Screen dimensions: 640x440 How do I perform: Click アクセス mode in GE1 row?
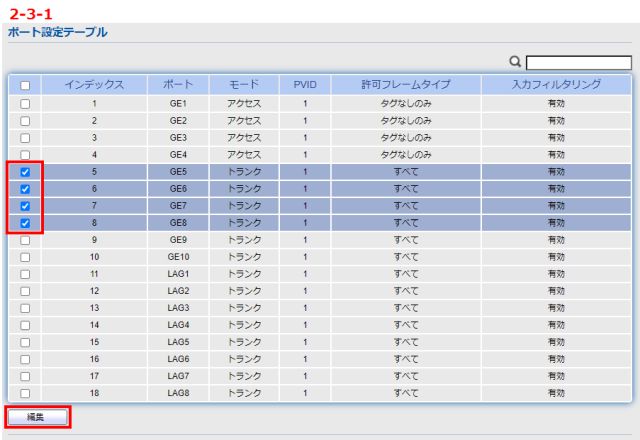click(x=244, y=104)
